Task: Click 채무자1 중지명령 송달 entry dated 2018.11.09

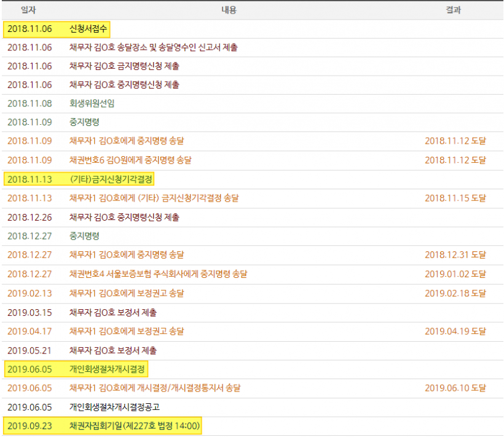Action: pyautogui.click(x=127, y=141)
